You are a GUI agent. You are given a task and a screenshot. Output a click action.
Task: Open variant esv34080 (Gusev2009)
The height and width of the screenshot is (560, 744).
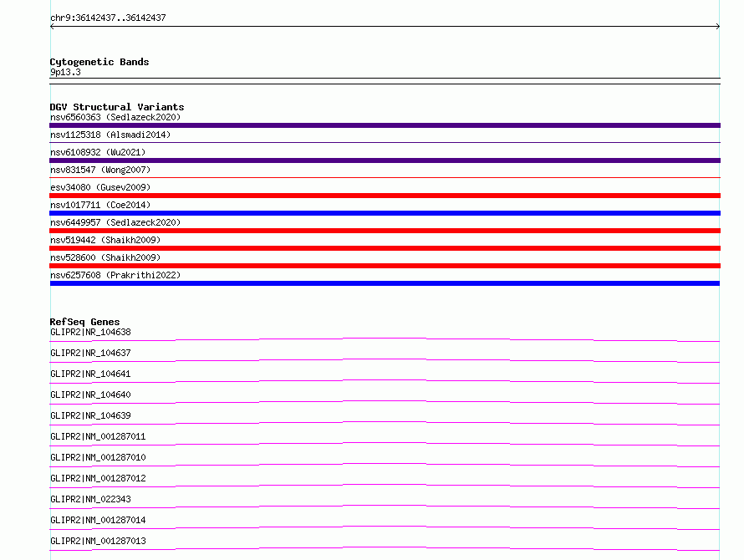pos(100,187)
